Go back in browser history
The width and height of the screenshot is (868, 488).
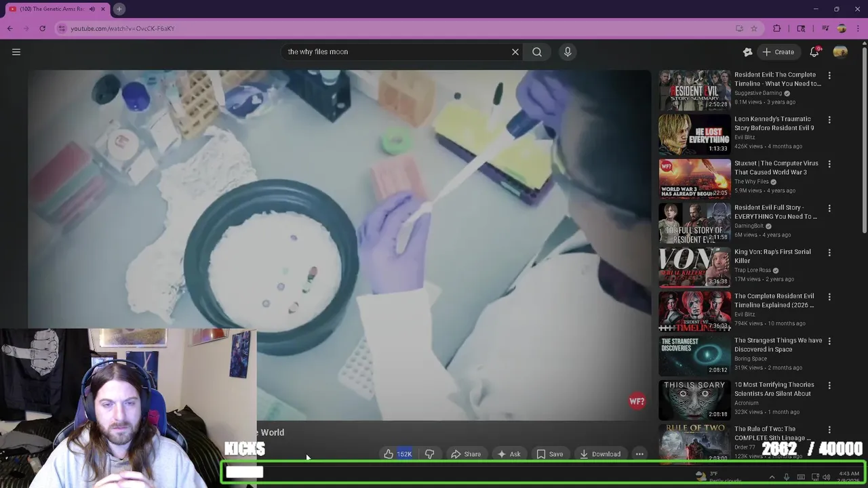pos(10,28)
